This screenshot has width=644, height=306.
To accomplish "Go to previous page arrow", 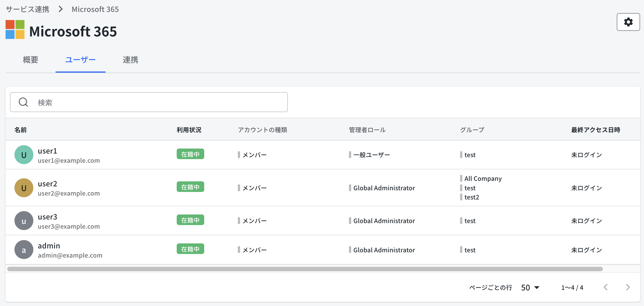I will pyautogui.click(x=606, y=287).
